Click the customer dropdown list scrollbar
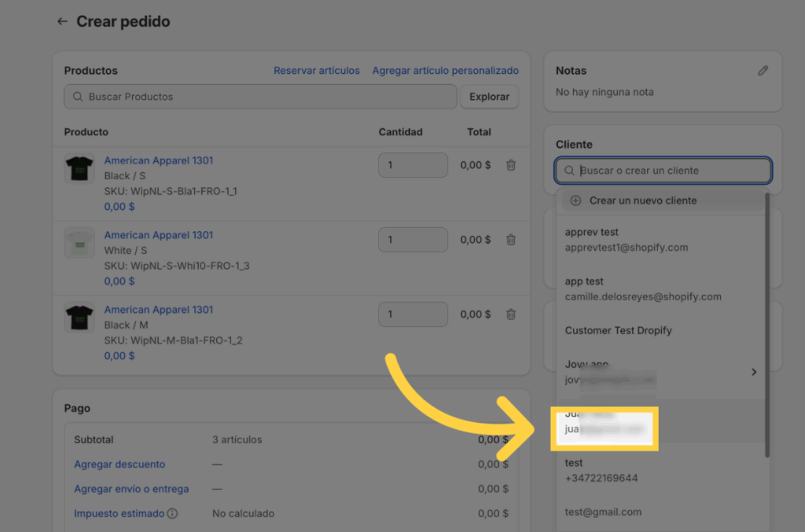The width and height of the screenshot is (805, 532). pos(767,324)
